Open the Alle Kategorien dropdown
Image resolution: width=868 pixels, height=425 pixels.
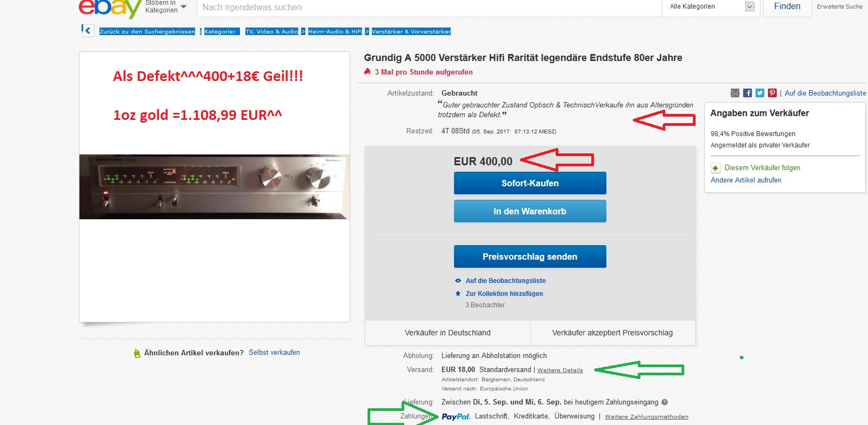tap(711, 6)
